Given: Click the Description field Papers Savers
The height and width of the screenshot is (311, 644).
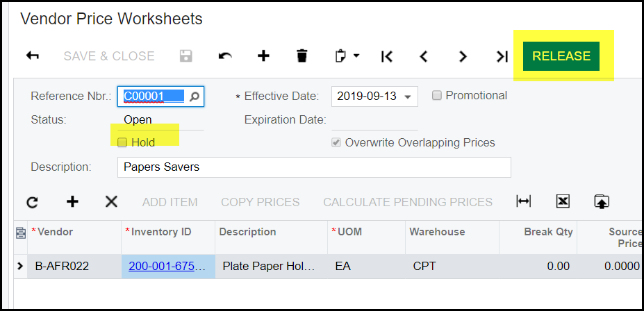Looking at the screenshot, I should [x=314, y=167].
